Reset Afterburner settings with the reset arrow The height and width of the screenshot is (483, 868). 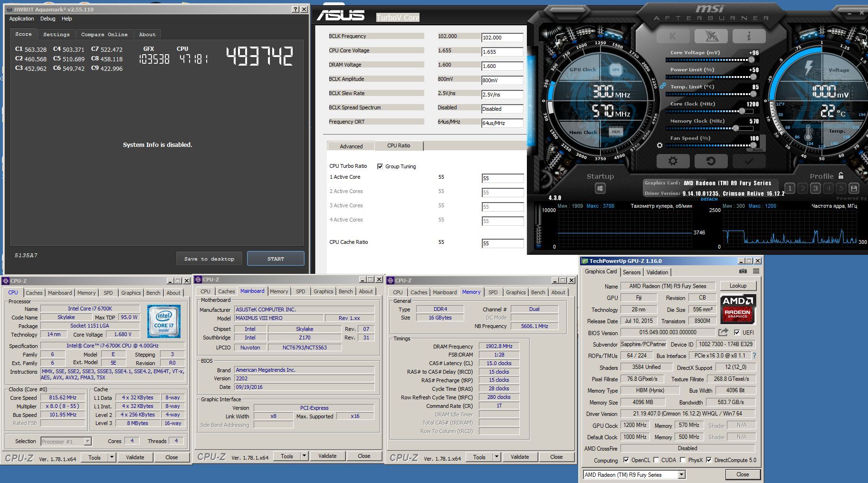(x=711, y=161)
